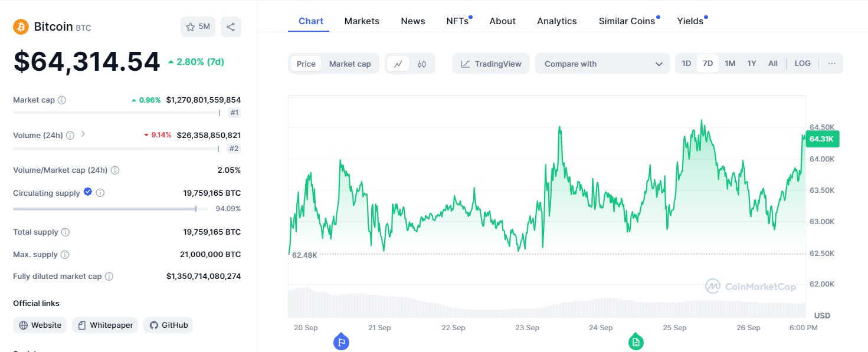Open the Yields tab
The height and width of the screenshot is (352, 868).
coord(691,21)
